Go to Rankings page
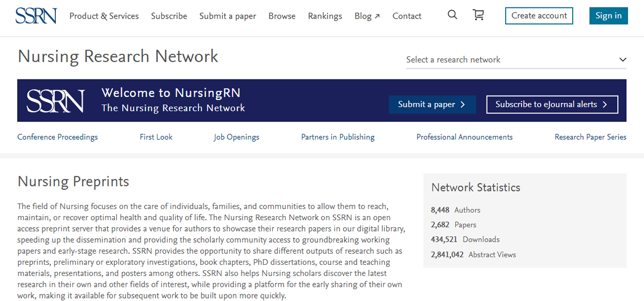Screen dimensions: 644x301 (x=325, y=16)
